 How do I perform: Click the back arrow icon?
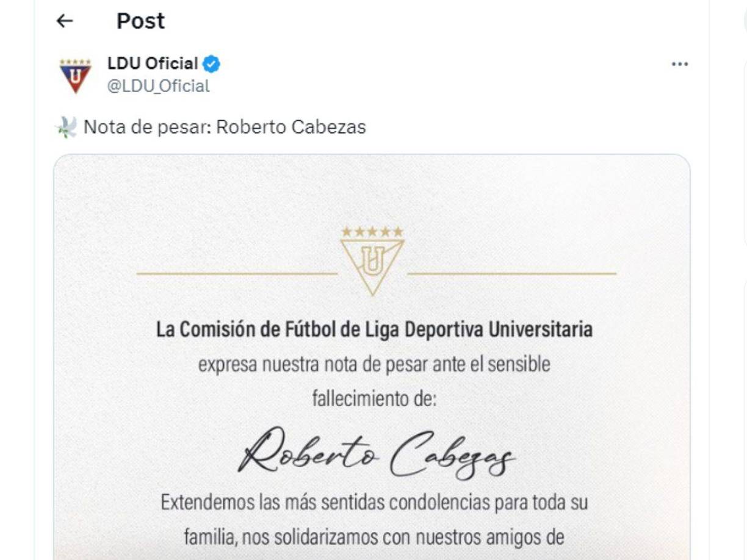click(x=63, y=21)
